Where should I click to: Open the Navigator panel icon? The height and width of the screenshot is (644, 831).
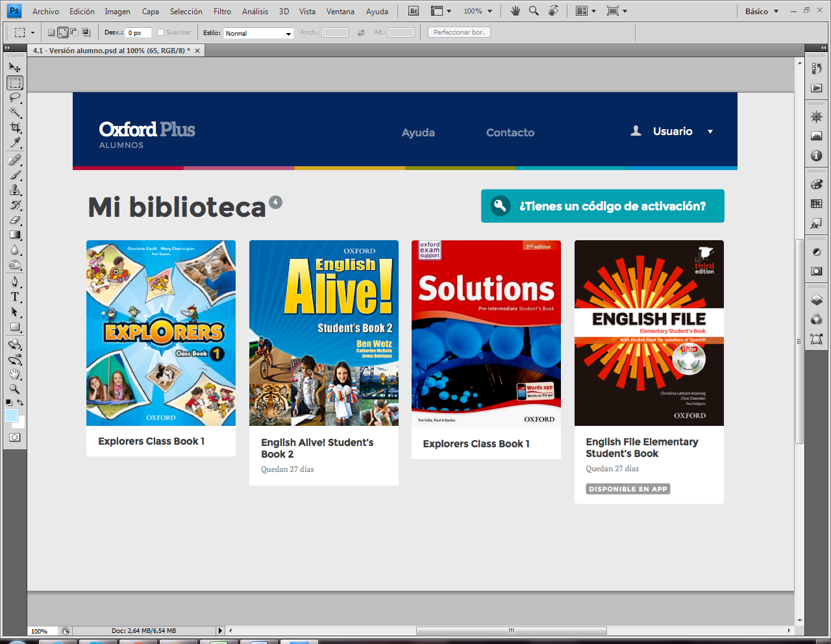(817, 117)
